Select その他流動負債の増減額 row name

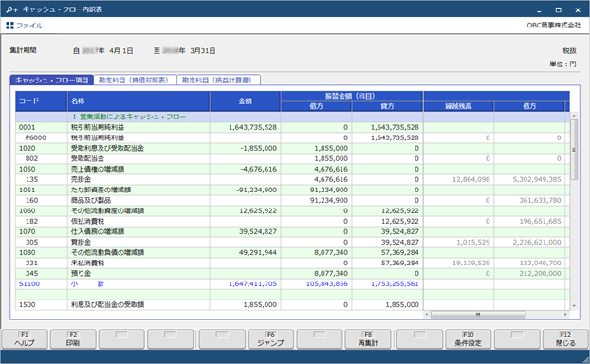tap(107, 253)
